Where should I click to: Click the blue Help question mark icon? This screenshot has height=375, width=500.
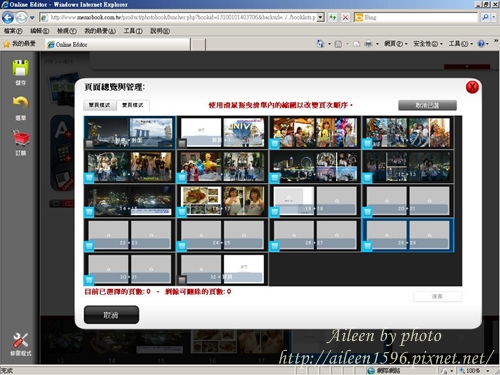point(481,44)
